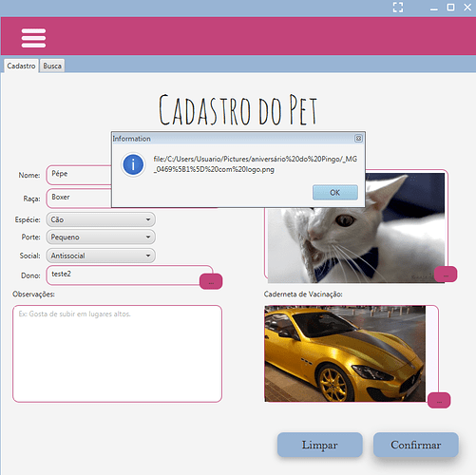Open the Social dropdown showing Antissocial
Viewport: 476px width, 475px height.
tap(101, 256)
